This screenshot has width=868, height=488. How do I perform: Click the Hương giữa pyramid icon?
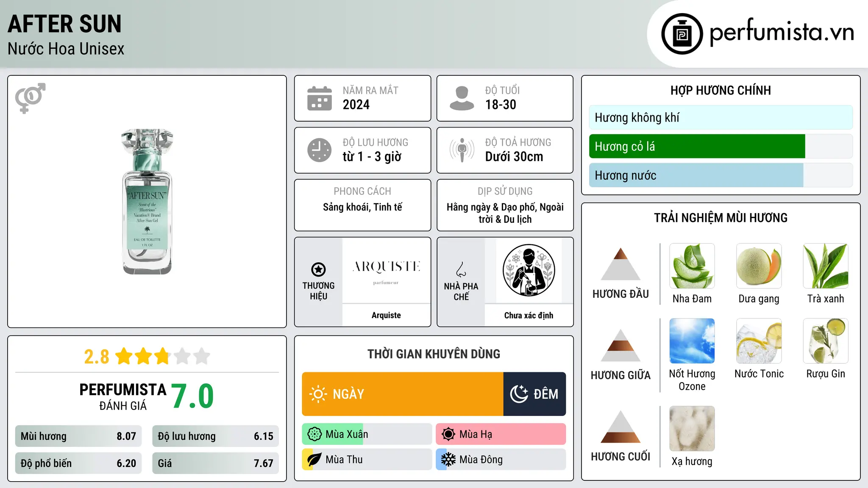(620, 345)
